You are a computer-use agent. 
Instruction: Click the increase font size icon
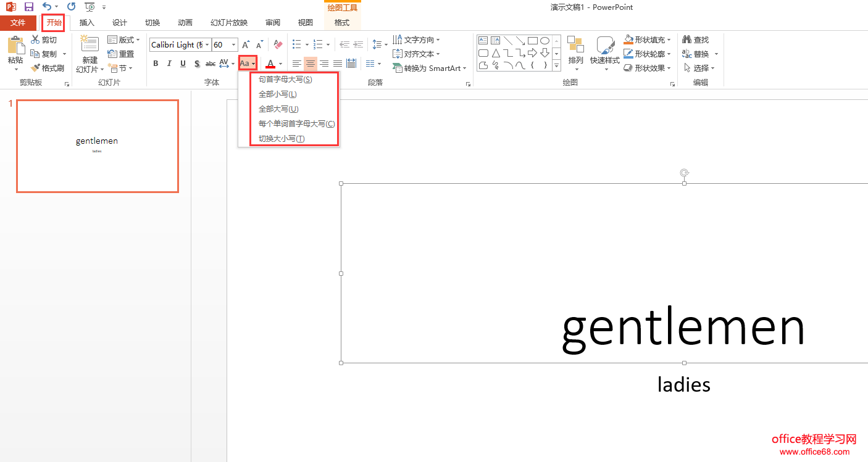(x=246, y=44)
